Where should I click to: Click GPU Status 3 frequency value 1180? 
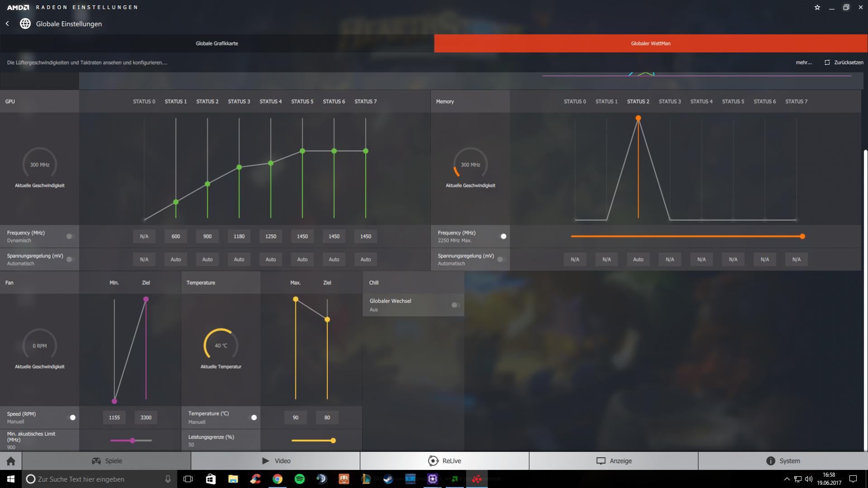click(x=239, y=236)
